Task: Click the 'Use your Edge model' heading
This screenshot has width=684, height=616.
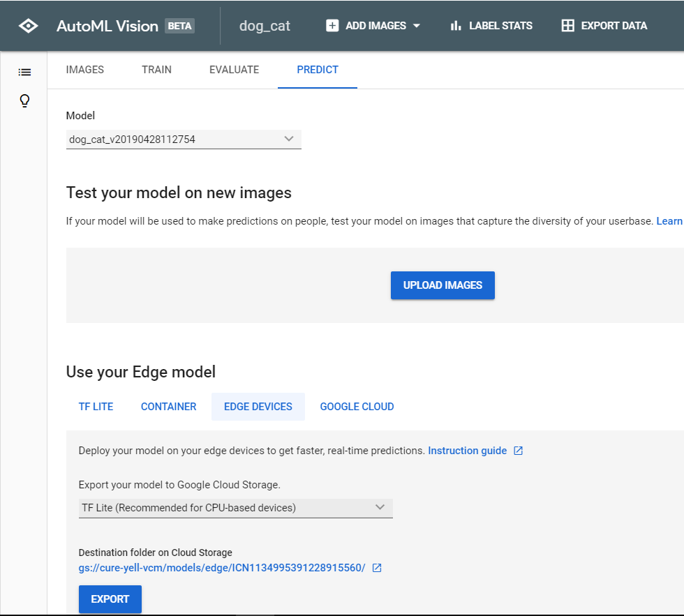Action: pos(141,372)
